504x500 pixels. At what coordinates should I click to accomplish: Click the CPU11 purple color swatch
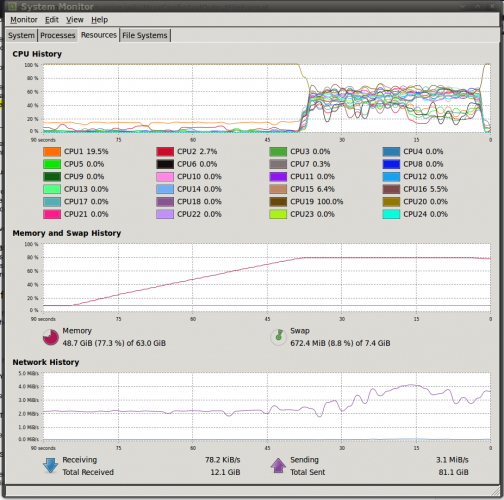278,177
